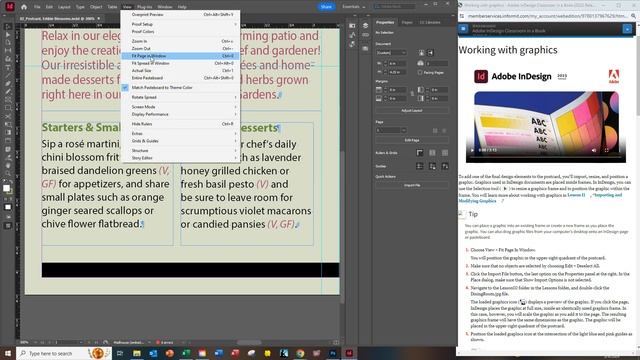
Task: Switch to the Pages panel tab
Action: [407, 22]
